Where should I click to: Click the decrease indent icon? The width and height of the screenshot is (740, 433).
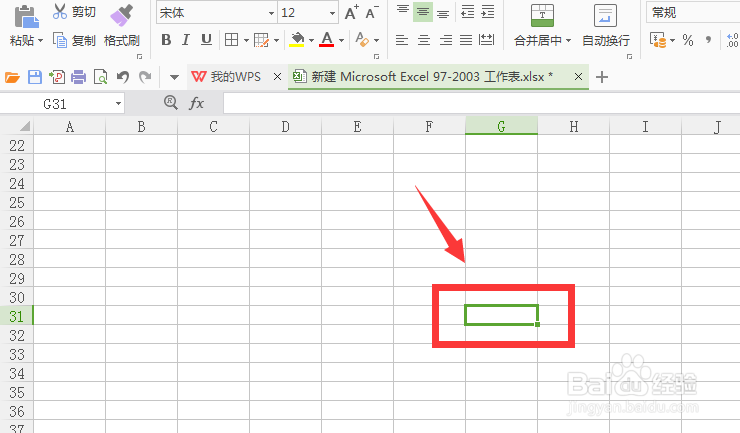467,12
